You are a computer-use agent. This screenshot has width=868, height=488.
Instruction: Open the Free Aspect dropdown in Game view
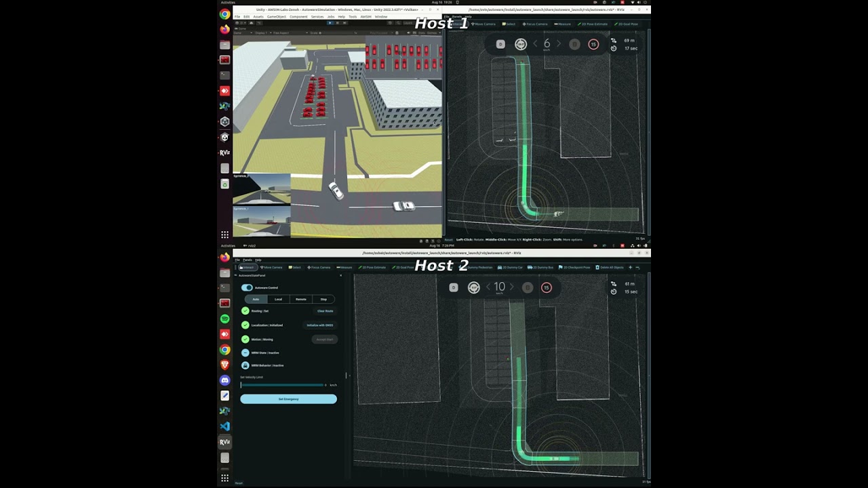click(x=290, y=33)
